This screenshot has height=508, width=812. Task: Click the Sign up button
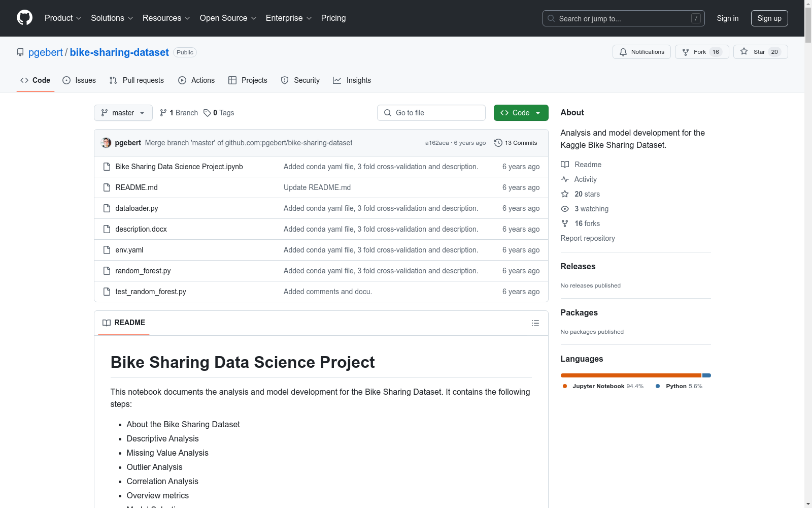tap(769, 18)
